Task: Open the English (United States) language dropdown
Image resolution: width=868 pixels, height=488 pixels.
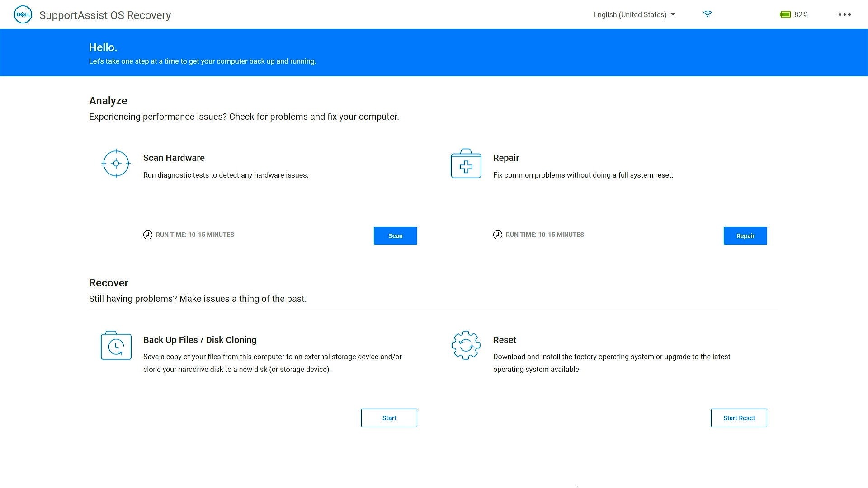Action: point(630,14)
